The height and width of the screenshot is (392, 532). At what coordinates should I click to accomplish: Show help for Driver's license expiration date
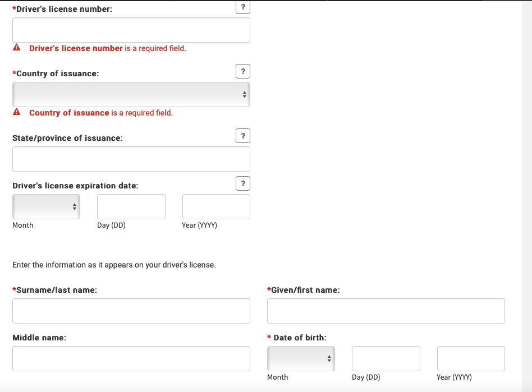point(242,183)
